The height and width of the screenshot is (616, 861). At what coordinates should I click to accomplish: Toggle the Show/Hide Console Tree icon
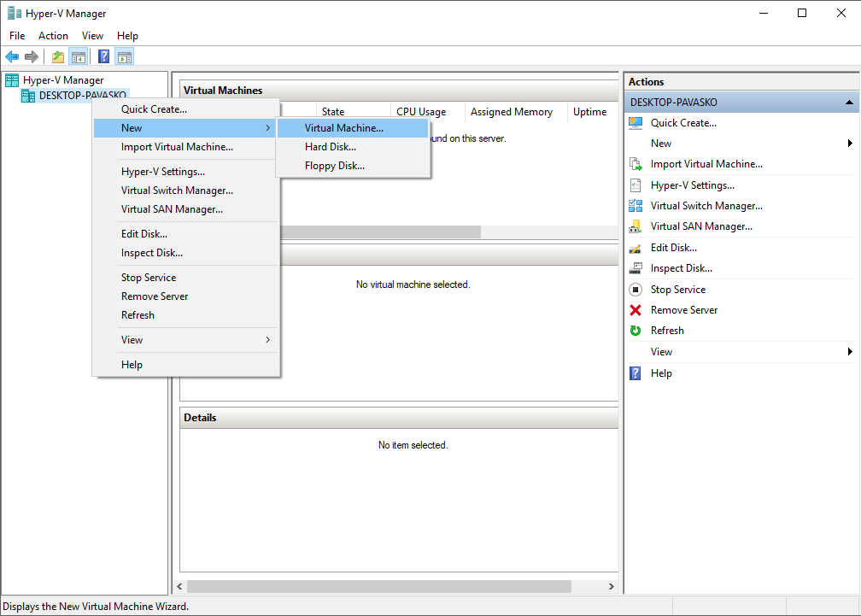pyautogui.click(x=79, y=56)
